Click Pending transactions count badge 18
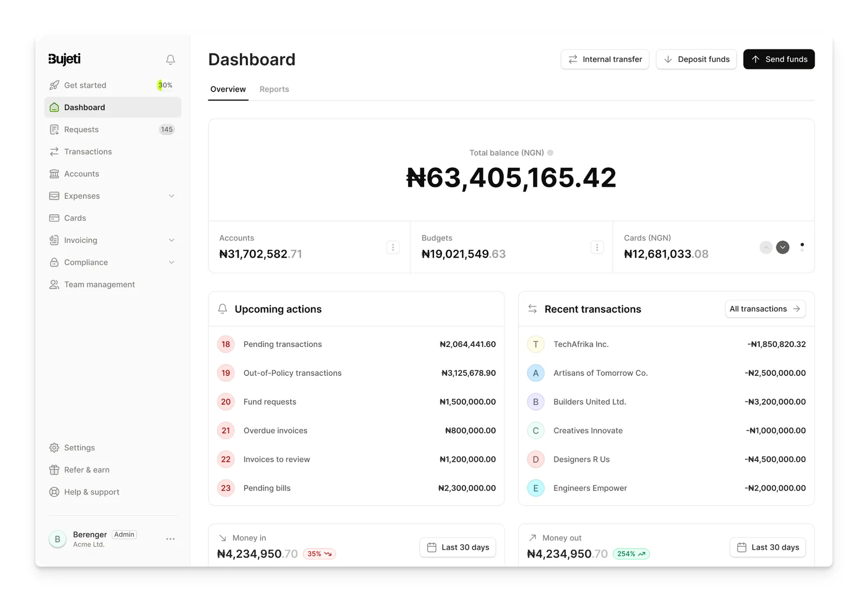Viewport: 868px width, 602px height. [226, 344]
